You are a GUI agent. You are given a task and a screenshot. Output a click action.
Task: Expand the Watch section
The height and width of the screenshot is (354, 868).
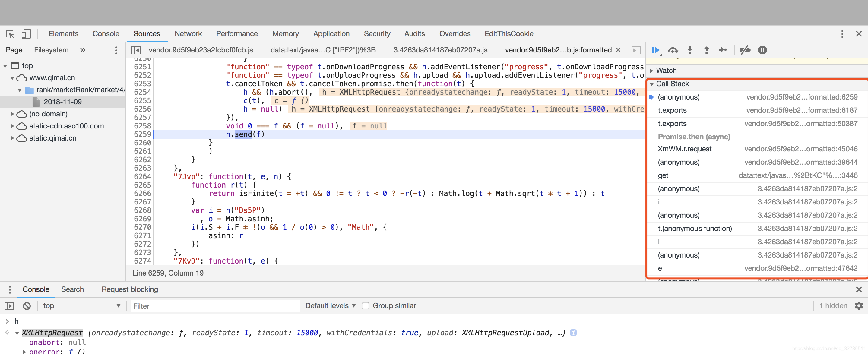pyautogui.click(x=652, y=70)
